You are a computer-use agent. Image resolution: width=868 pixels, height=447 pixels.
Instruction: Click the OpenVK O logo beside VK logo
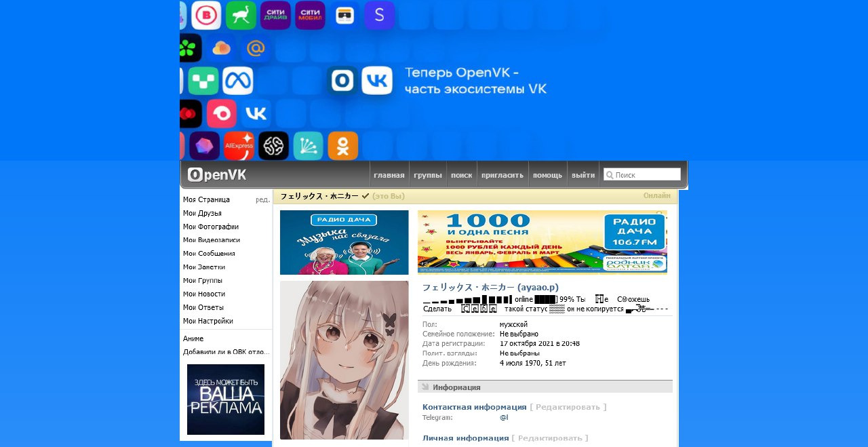342,80
